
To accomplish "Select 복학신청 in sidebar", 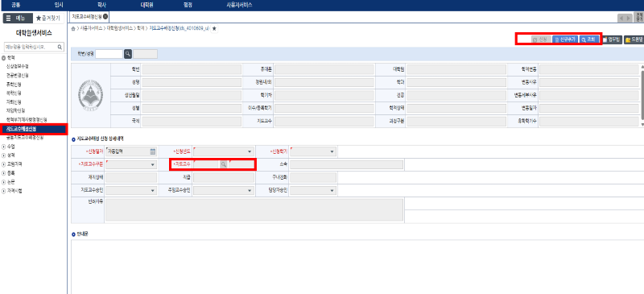I will [x=14, y=93].
